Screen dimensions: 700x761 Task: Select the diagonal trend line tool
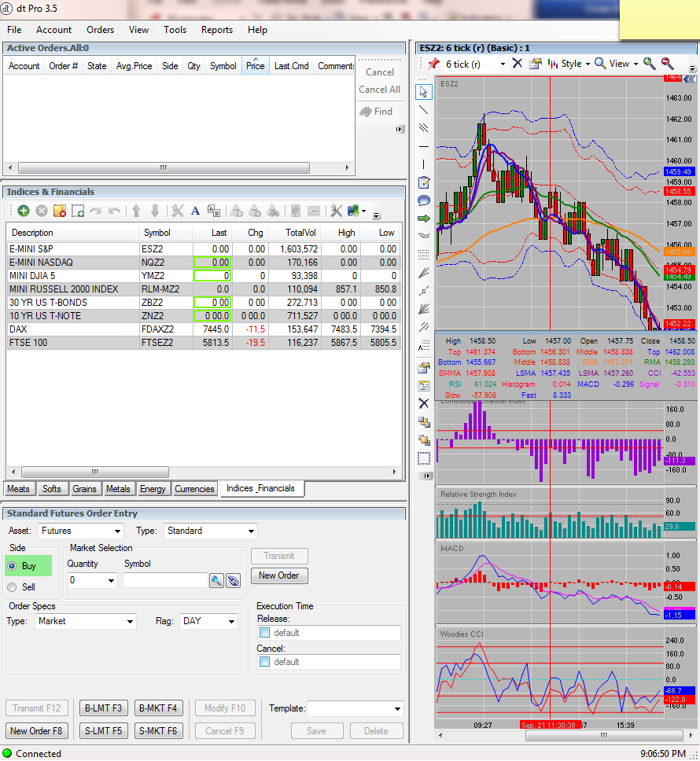click(424, 110)
